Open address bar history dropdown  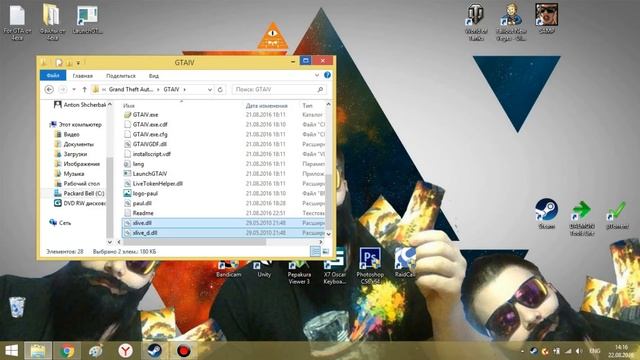click(210, 89)
